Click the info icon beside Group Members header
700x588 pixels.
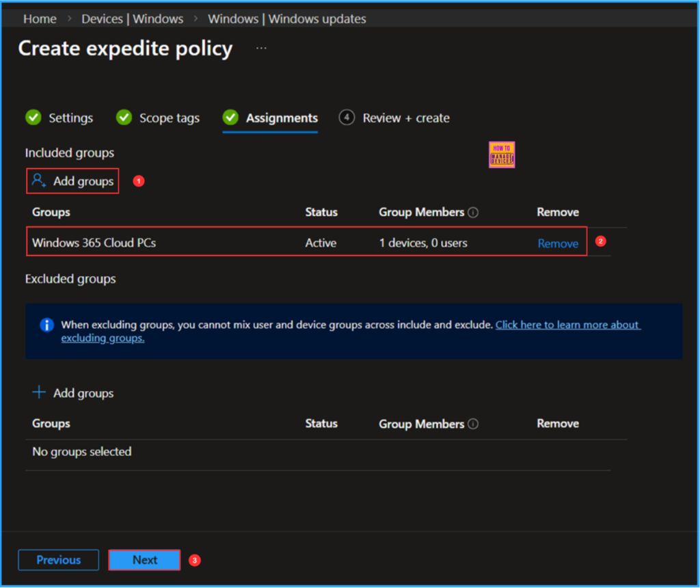474,212
